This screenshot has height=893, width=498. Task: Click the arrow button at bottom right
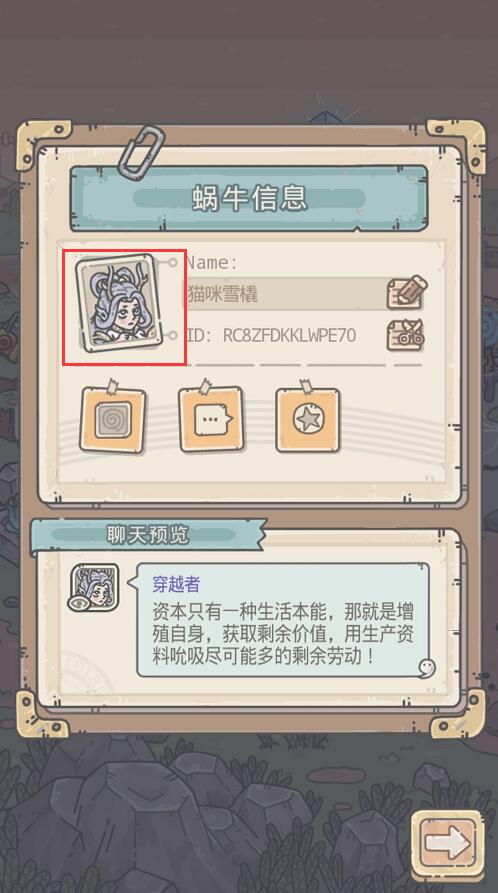[x=448, y=843]
